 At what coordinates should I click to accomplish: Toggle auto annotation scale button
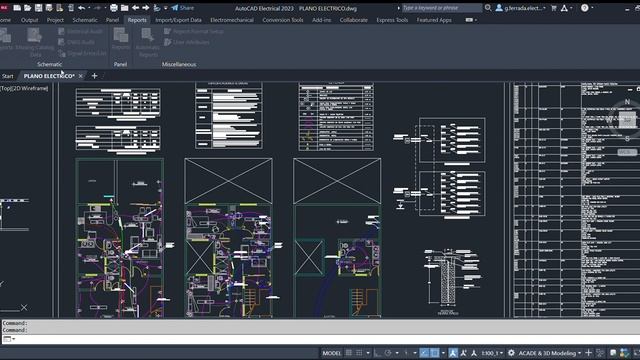[463, 353]
